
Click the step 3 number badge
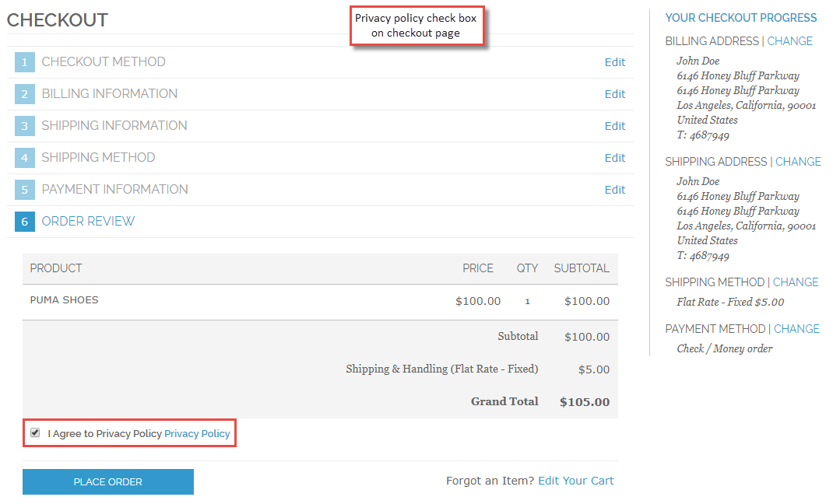tap(24, 126)
